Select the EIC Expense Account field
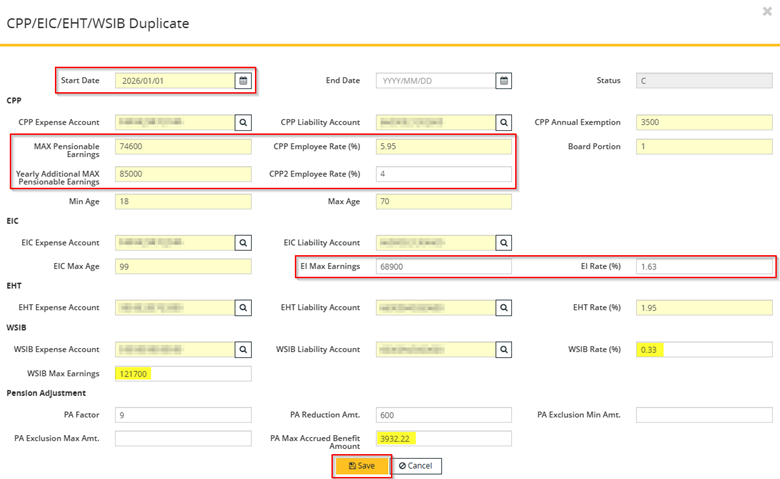 [175, 243]
